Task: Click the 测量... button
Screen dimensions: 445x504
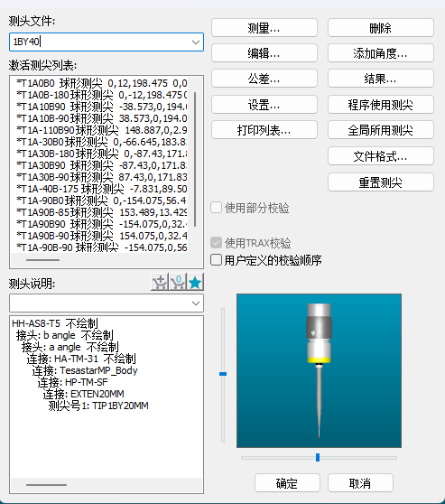Action: tap(264, 28)
